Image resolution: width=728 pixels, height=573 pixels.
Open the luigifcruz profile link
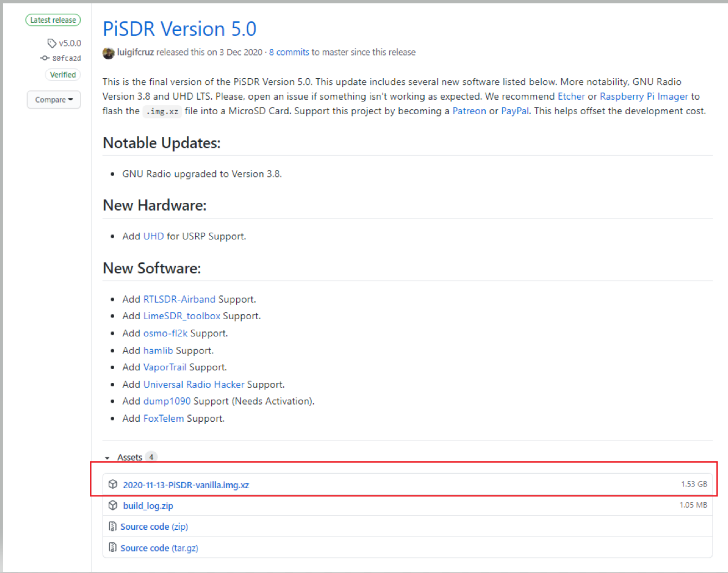pyautogui.click(x=135, y=52)
